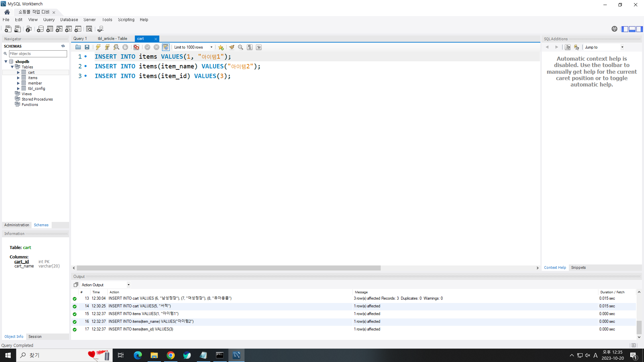
Task: Execute the SQL script with lightning icon
Action: (x=98, y=47)
